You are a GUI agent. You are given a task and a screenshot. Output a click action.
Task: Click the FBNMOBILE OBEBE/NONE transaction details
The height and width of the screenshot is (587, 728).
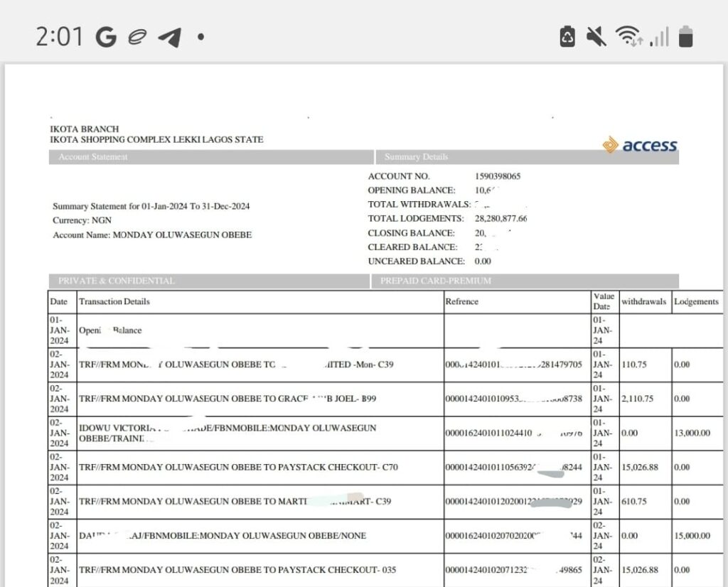coord(223,536)
